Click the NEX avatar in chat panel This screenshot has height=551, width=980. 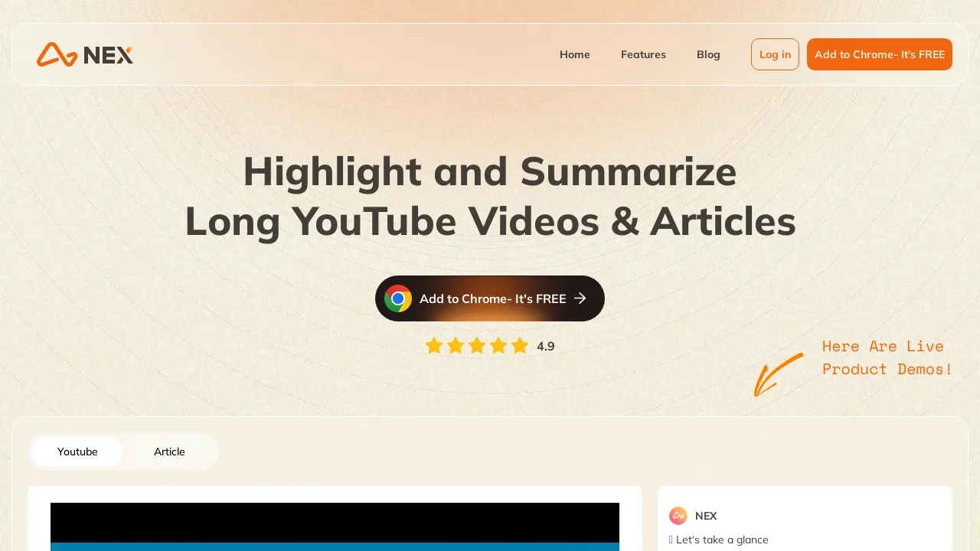coord(678,516)
